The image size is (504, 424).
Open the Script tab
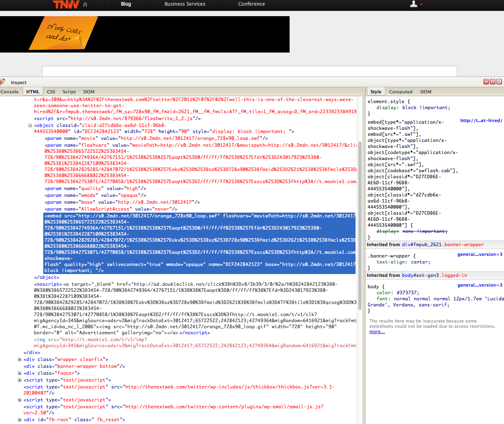click(x=69, y=92)
